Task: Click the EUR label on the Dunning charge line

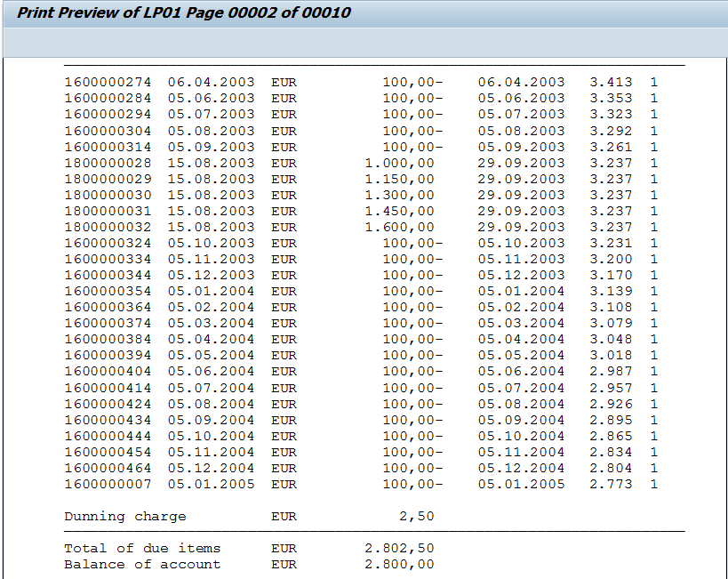Action: (284, 516)
